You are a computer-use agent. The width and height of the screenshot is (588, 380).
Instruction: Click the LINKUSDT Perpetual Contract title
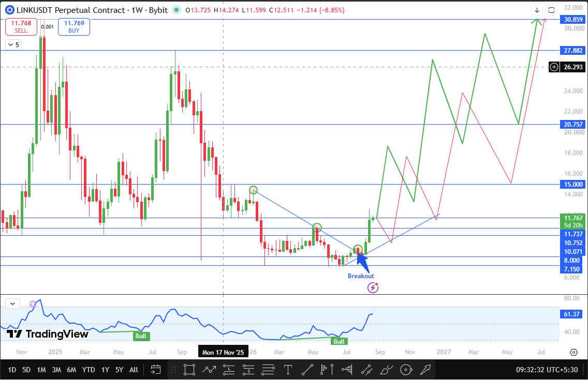click(x=71, y=10)
